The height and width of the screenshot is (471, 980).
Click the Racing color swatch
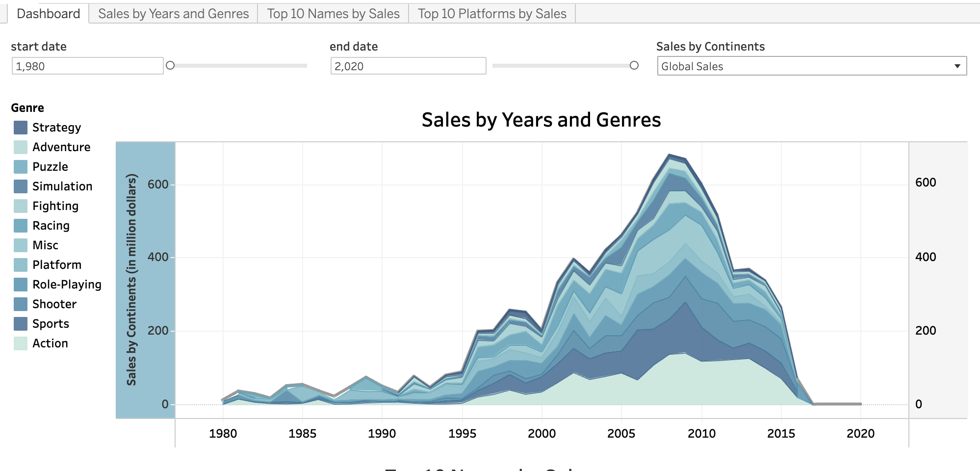(x=21, y=226)
